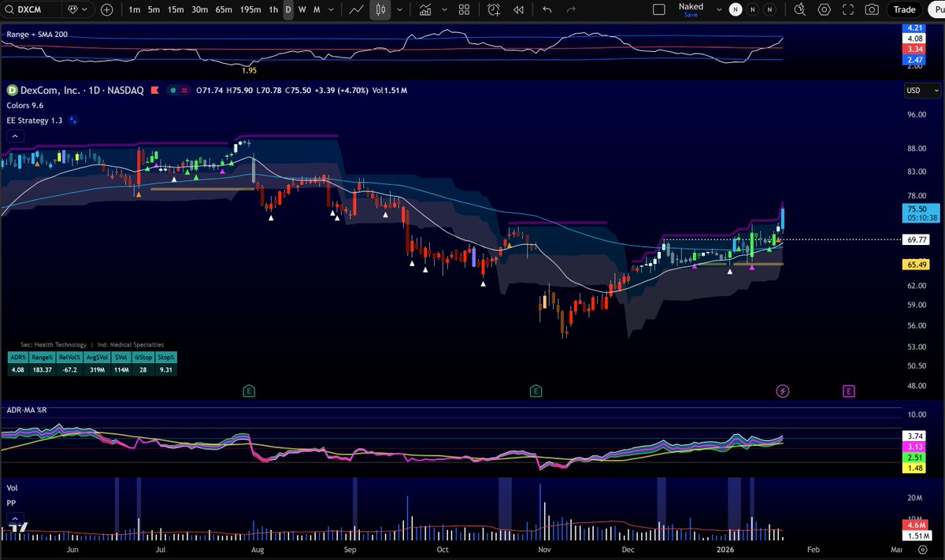Click the DexCom, Inc. symbol title
The image size is (945, 560).
(52, 90)
